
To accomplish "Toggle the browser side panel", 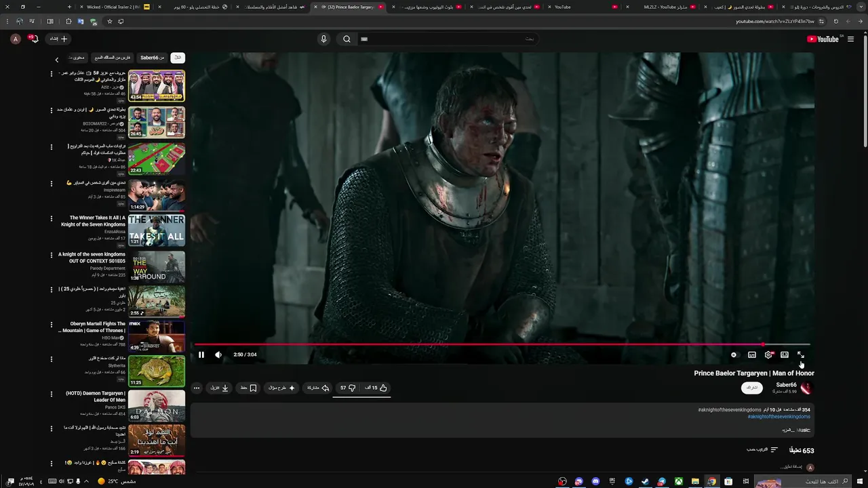I will click(50, 21).
